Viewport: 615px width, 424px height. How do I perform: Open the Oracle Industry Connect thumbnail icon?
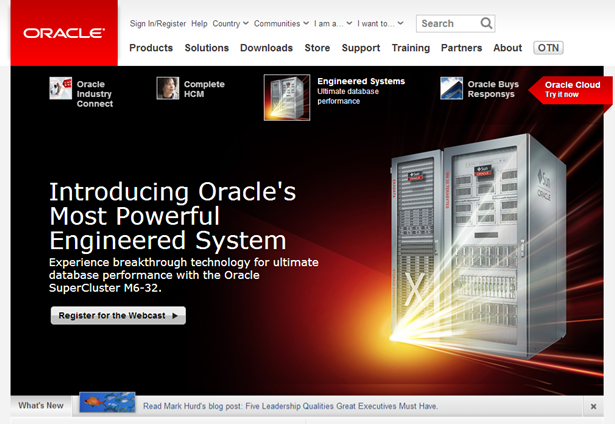61,88
